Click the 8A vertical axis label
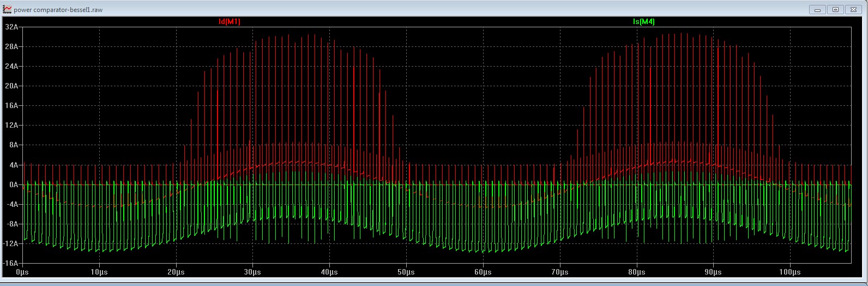Viewport: 868px width, 286px height. 14,145
